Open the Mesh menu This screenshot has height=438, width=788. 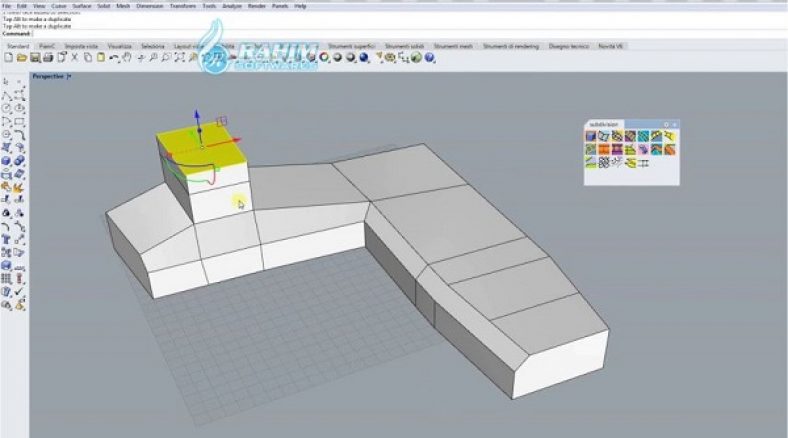pos(123,6)
